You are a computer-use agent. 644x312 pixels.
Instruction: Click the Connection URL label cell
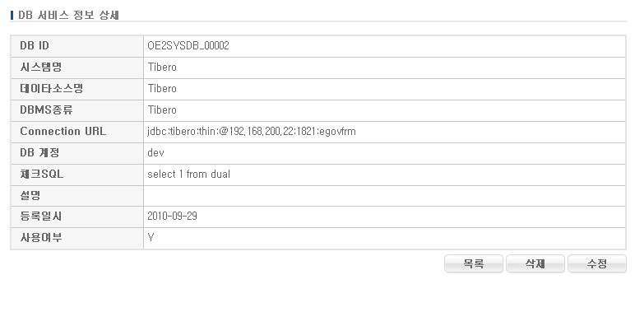click(x=77, y=132)
